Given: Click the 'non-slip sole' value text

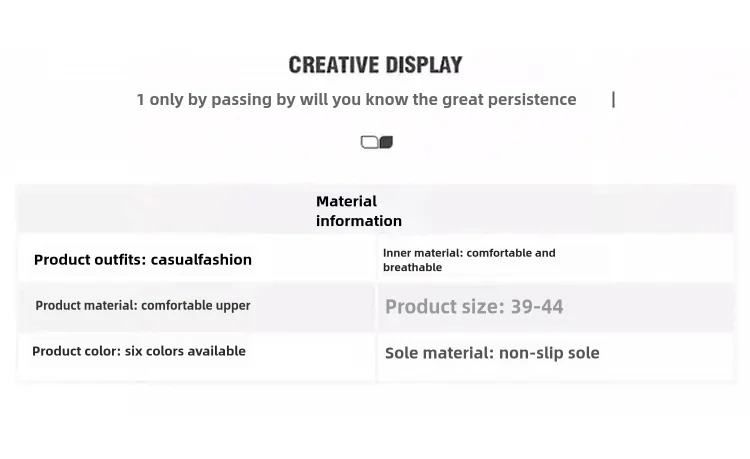Looking at the screenshot, I should click(549, 353).
